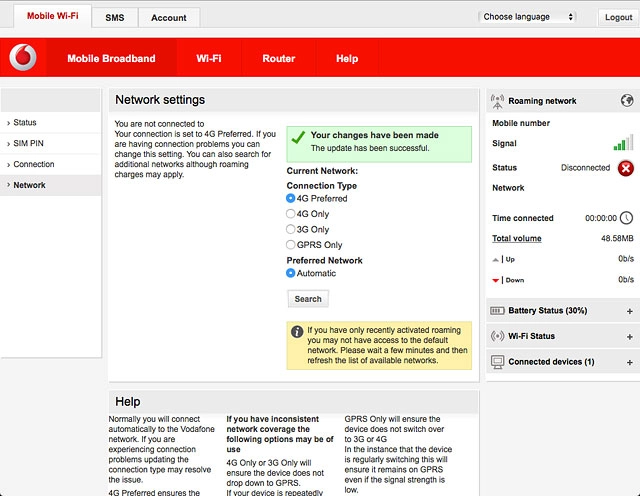
Task: Click the Wi-Fi Status antenna icon
Action: (498, 336)
